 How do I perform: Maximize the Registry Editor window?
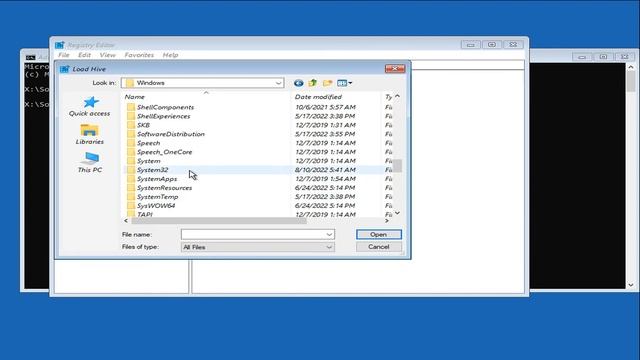[492, 44]
